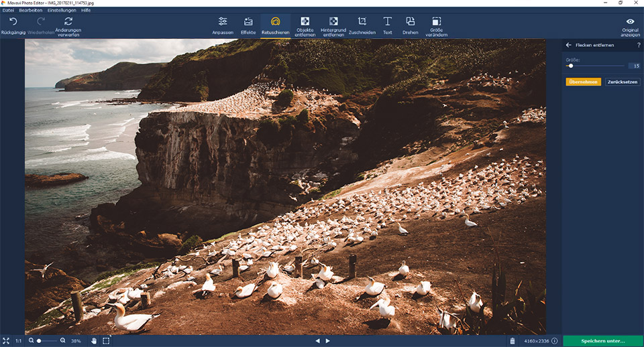Click the trash delete icon

513,341
